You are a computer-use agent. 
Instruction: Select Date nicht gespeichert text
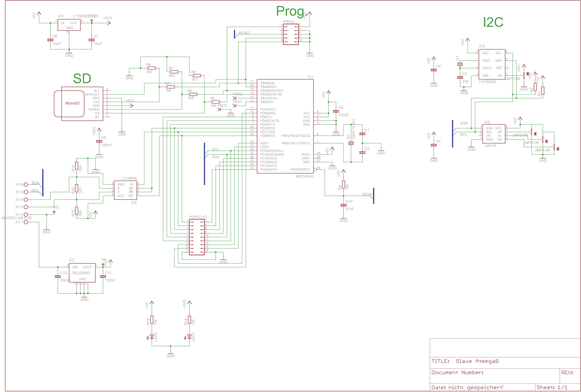pyautogui.click(x=467, y=387)
